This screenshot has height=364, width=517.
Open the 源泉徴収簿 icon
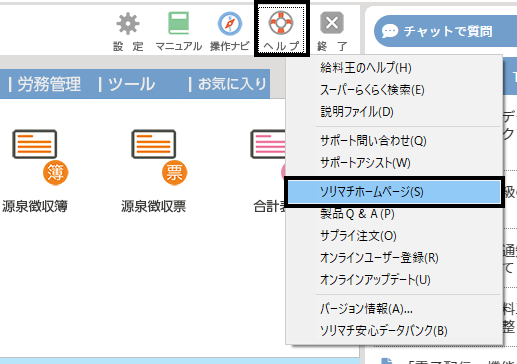tap(40, 157)
